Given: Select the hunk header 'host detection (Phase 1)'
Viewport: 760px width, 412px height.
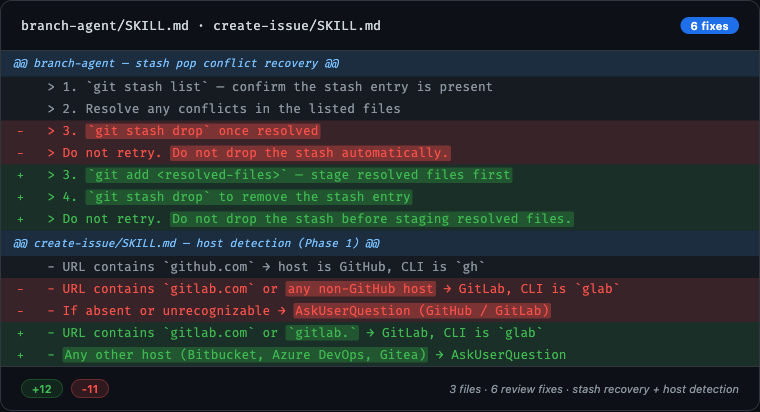Looking at the screenshot, I should click(x=380, y=243).
